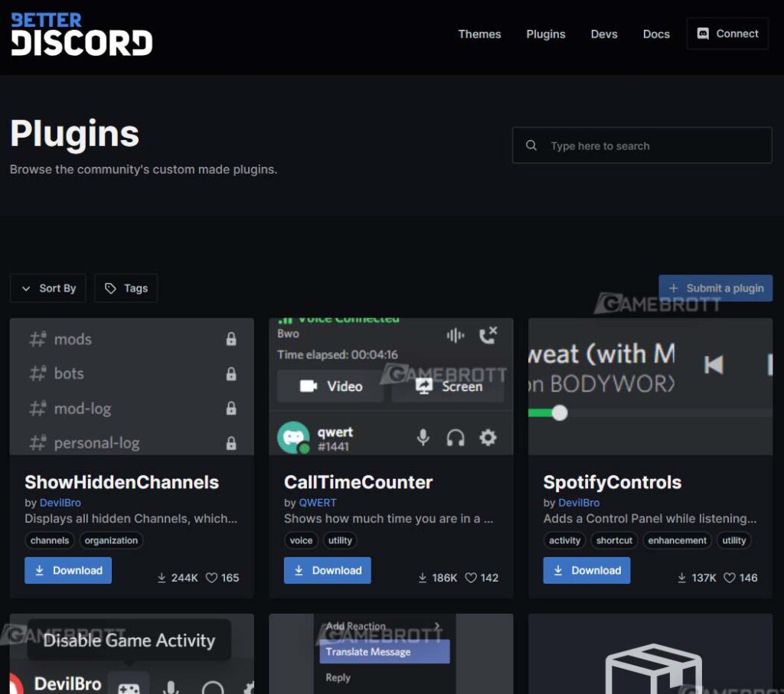Switch to the Themes section

pyautogui.click(x=479, y=34)
